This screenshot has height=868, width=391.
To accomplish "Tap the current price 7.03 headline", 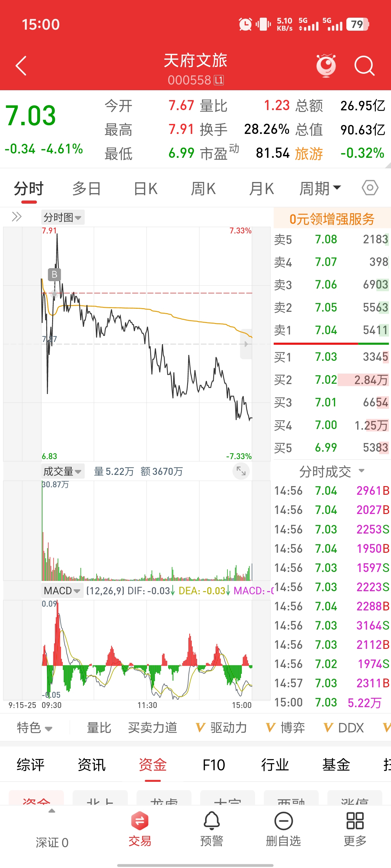I will [31, 116].
